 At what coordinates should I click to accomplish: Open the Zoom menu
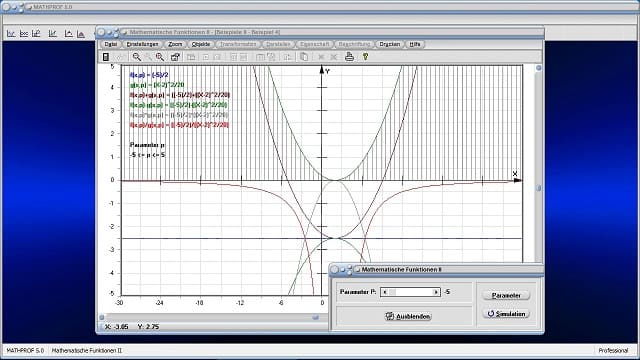click(x=175, y=44)
